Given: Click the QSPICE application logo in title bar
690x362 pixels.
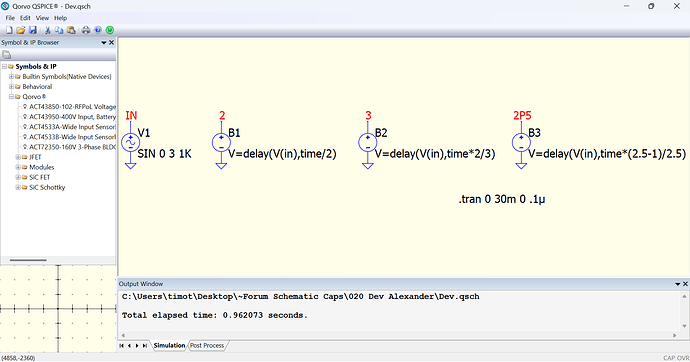Looking at the screenshot, I should 5,6.
